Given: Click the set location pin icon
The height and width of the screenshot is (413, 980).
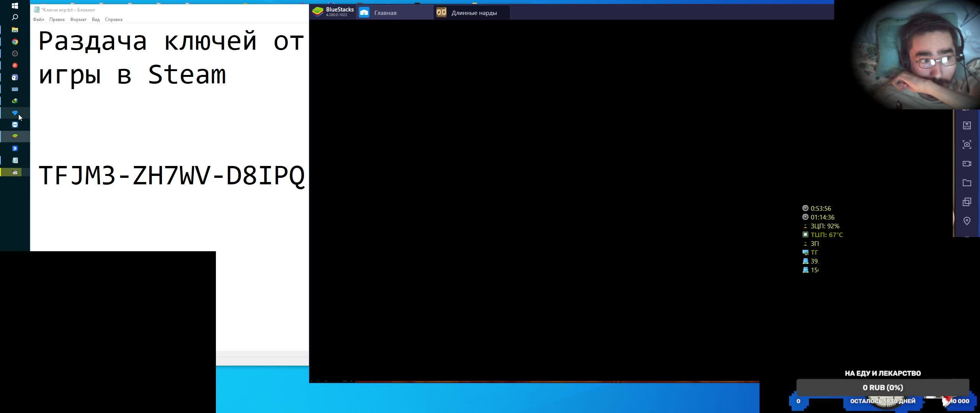Looking at the screenshot, I should (x=967, y=221).
